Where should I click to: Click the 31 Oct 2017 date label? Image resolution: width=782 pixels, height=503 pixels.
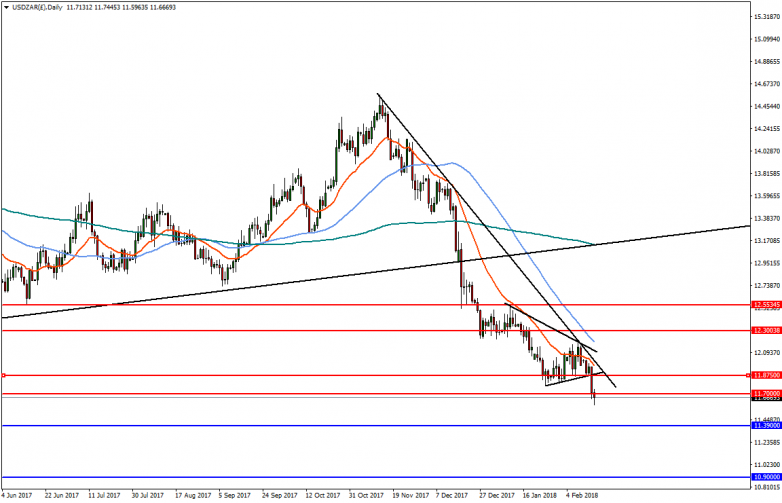tap(366, 496)
